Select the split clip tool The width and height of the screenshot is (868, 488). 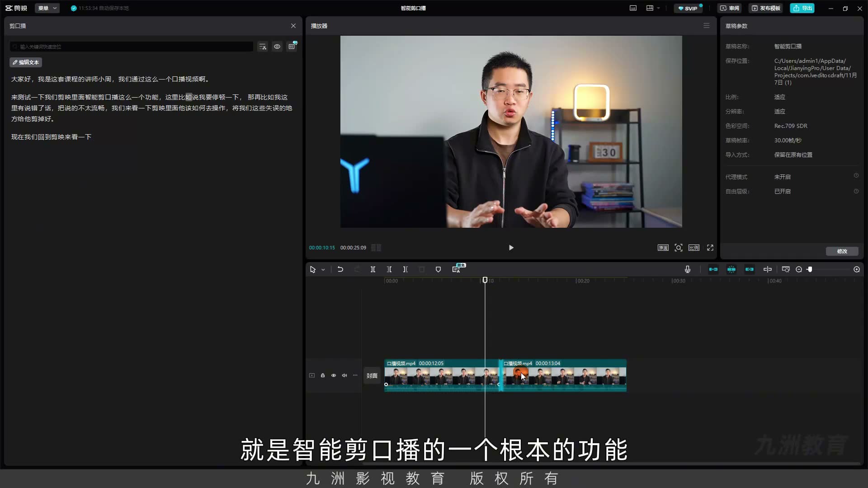click(x=373, y=269)
